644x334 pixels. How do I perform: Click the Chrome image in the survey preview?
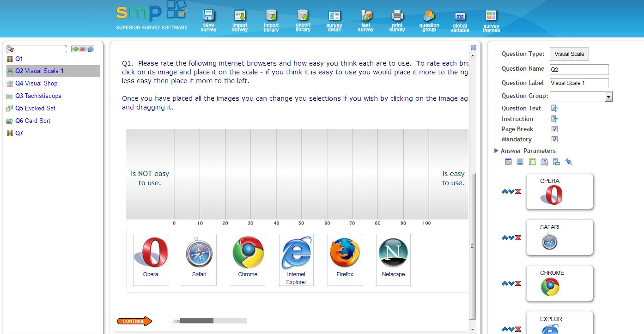click(x=248, y=253)
